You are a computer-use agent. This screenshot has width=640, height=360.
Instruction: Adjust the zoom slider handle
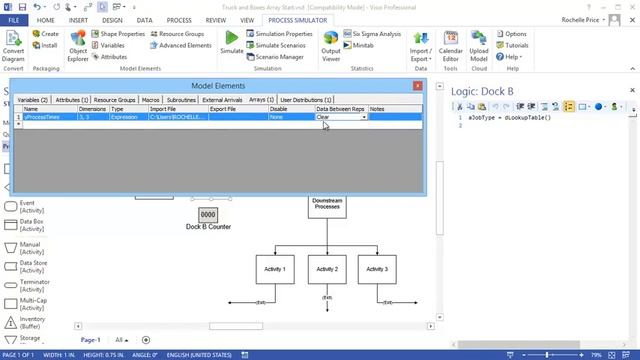pyautogui.click(x=547, y=355)
